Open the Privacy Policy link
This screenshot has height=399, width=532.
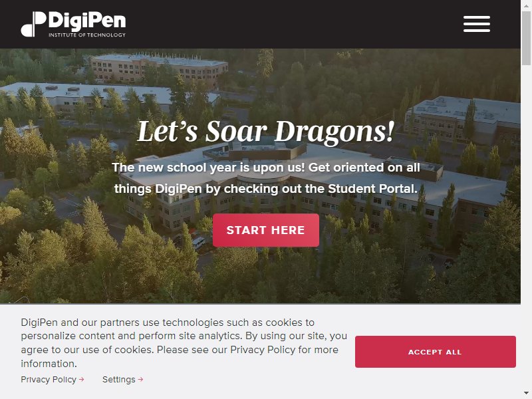49,380
